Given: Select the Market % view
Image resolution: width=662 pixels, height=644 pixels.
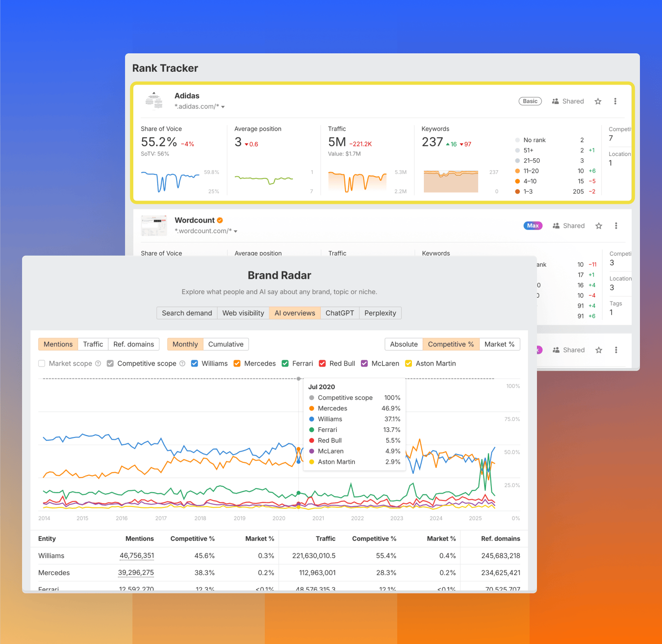Looking at the screenshot, I should 500,344.
